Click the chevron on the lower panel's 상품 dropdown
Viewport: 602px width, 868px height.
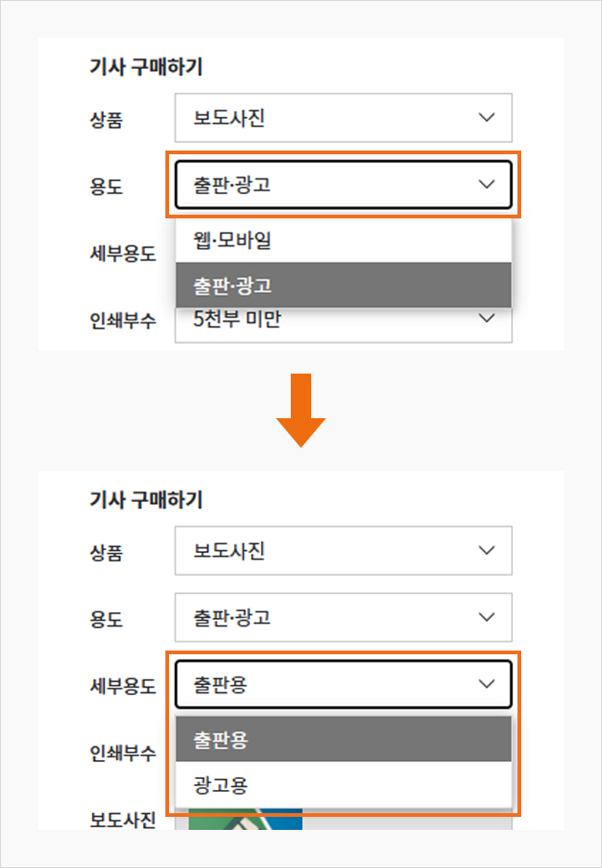coord(487,550)
